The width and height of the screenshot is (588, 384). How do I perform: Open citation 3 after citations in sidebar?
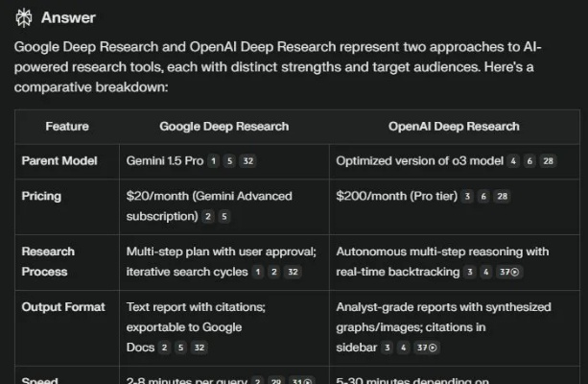click(x=388, y=348)
